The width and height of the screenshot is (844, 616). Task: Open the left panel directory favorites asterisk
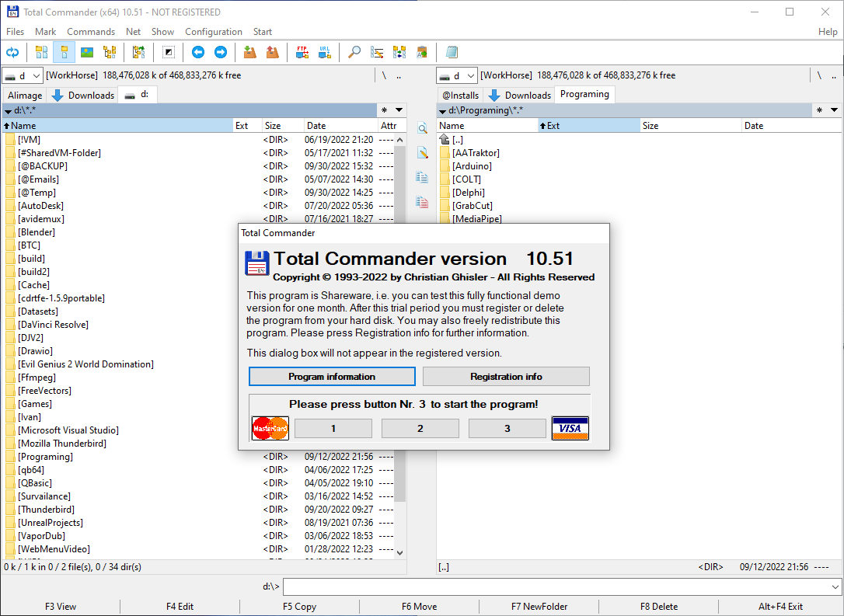pyautogui.click(x=385, y=110)
